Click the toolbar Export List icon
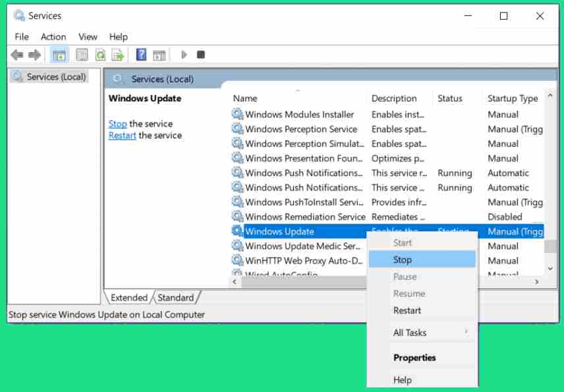The width and height of the screenshot is (564, 392). point(118,55)
